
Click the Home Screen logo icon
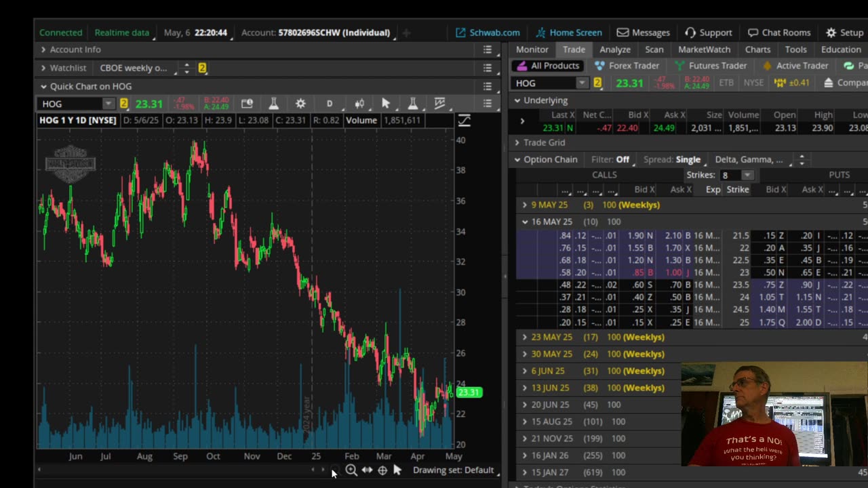(540, 33)
